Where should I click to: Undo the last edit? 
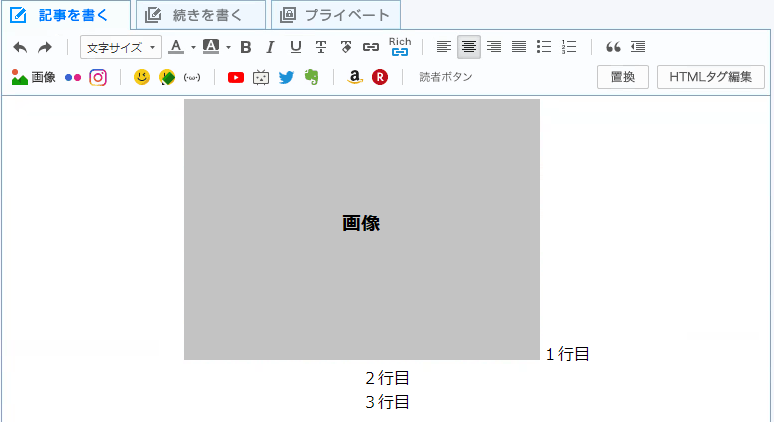[x=20, y=47]
